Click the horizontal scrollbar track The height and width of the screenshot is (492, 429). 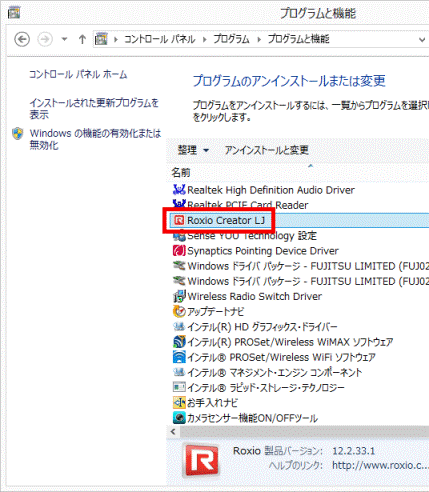(x=304, y=432)
